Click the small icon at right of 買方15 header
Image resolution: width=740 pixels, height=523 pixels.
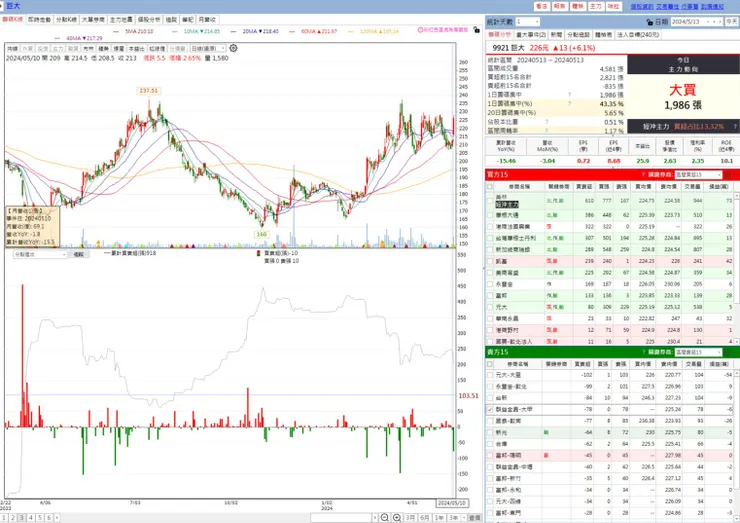(x=728, y=175)
